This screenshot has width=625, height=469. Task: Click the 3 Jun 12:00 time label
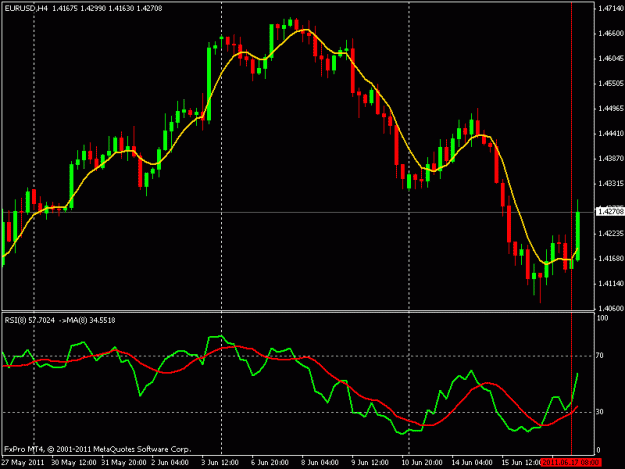tap(220, 463)
